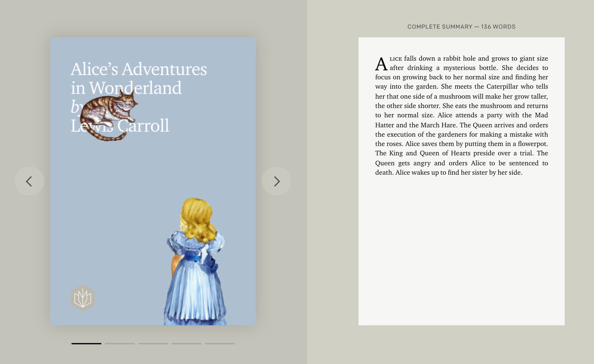
Task: Click the Complete Summary 136 Words heading
Action: point(461,27)
